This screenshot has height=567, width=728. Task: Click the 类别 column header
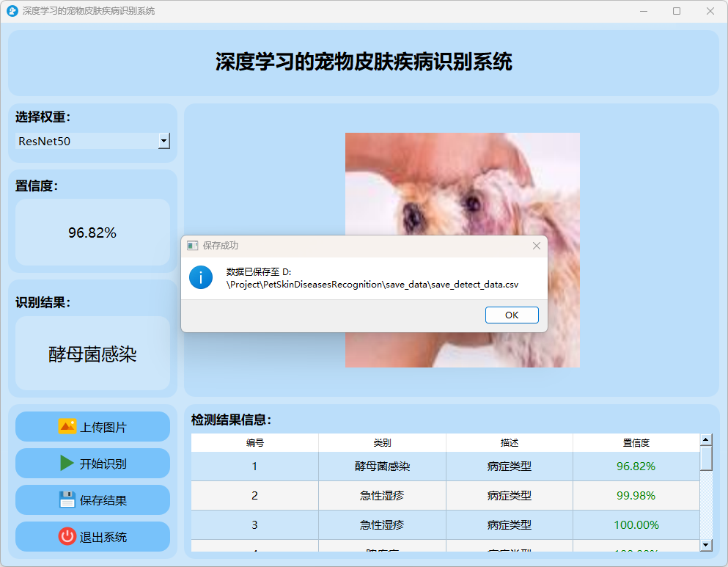pyautogui.click(x=382, y=443)
